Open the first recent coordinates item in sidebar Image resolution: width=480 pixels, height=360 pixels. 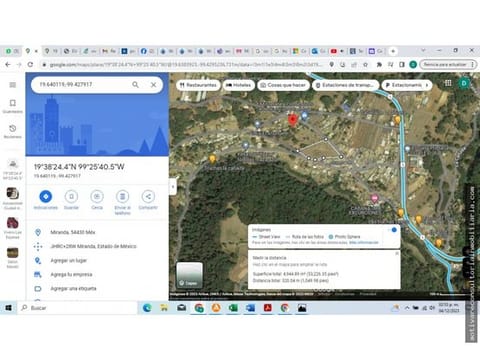(x=13, y=170)
